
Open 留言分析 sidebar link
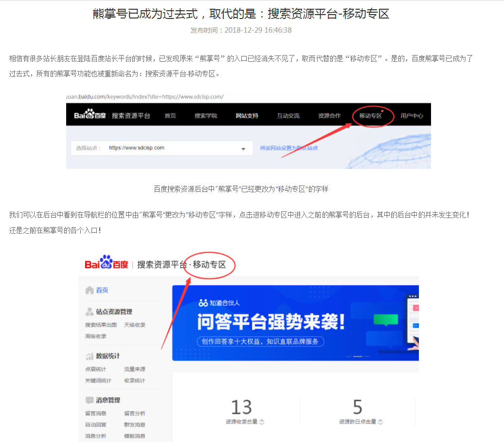pos(135,413)
